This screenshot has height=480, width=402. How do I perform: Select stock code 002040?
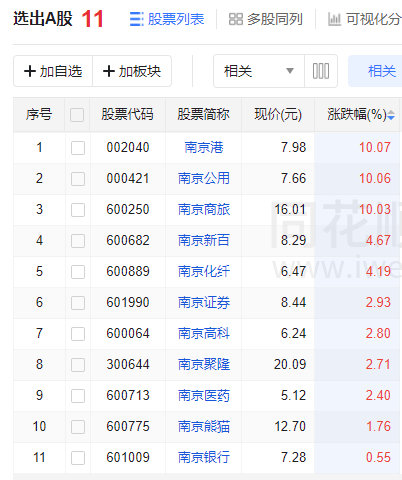point(128,147)
